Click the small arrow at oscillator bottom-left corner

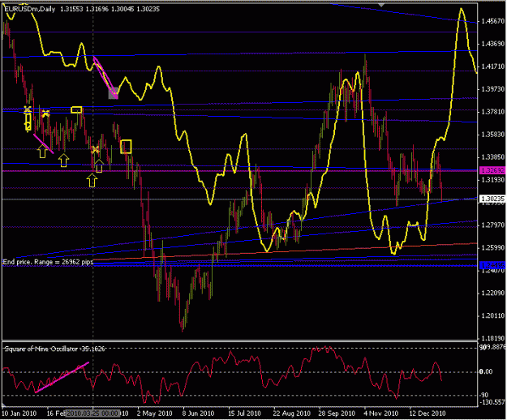[x=4, y=405]
